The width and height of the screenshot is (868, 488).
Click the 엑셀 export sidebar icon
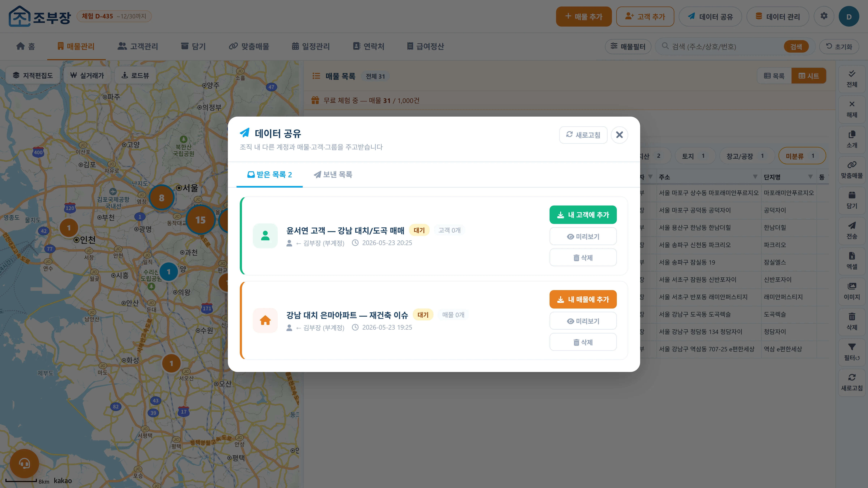[852, 261]
